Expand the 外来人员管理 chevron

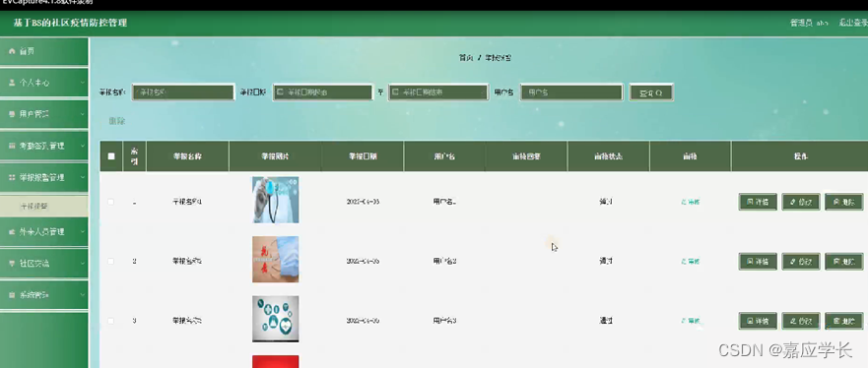[82, 232]
